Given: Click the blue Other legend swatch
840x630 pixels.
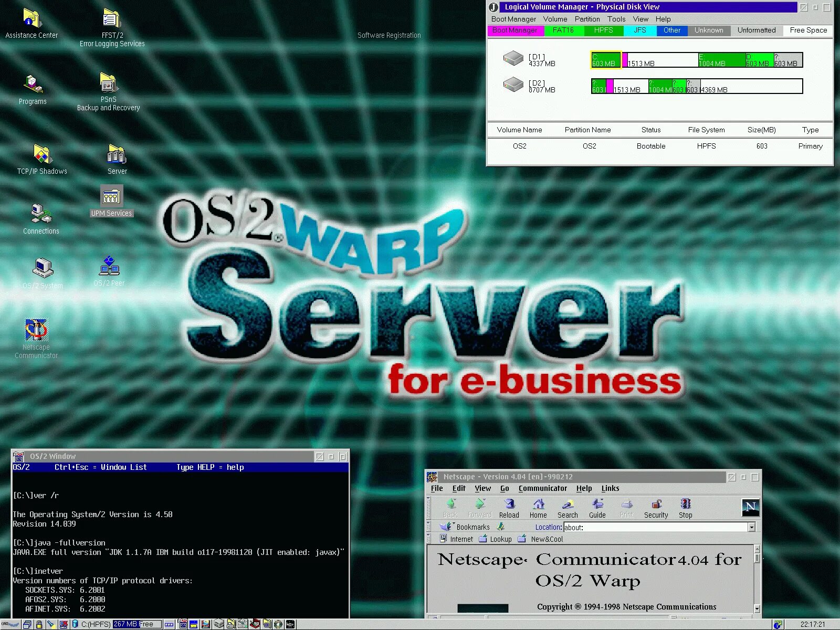Looking at the screenshot, I should pyautogui.click(x=672, y=30).
